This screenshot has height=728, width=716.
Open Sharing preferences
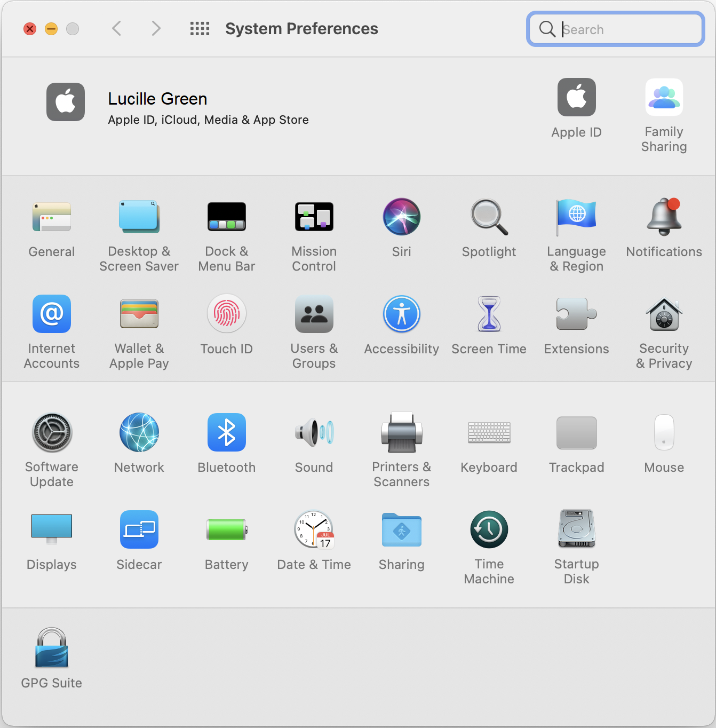(x=402, y=529)
